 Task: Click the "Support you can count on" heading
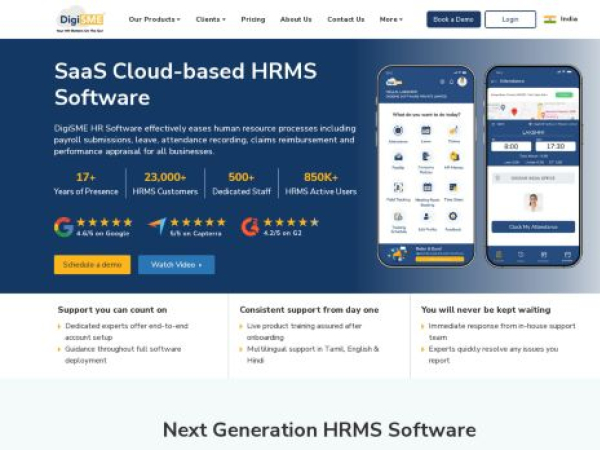pyautogui.click(x=112, y=310)
